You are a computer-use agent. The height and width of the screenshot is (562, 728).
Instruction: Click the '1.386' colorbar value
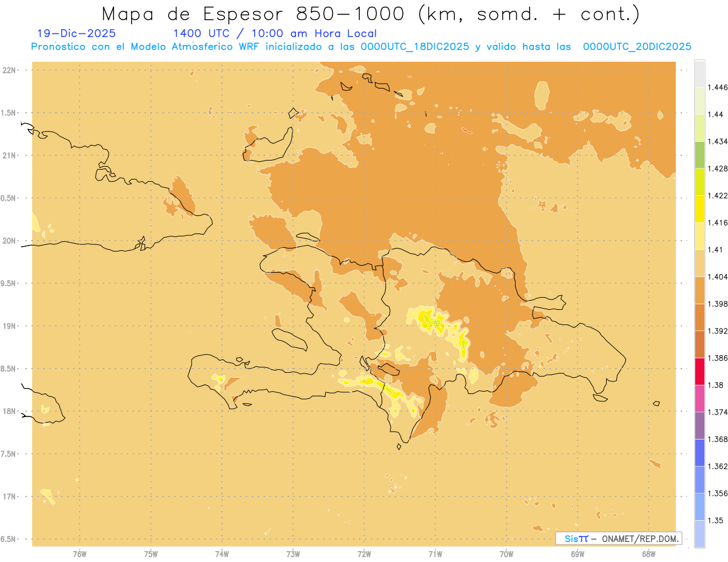tap(718, 358)
